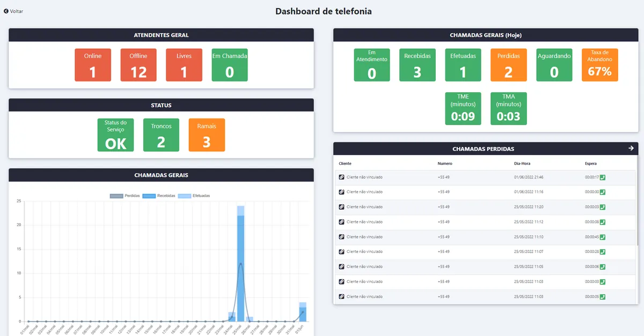Click the Troncos card
644x336 pixels.
click(x=161, y=135)
